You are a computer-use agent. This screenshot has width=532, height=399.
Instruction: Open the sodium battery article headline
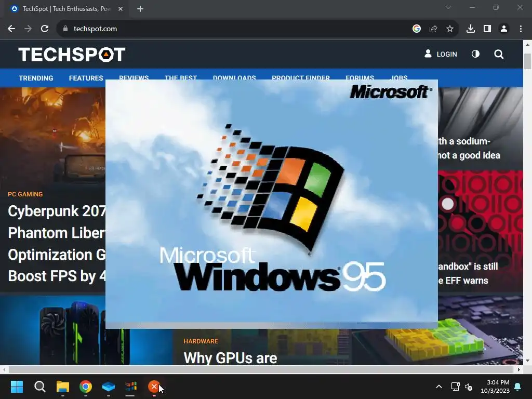(x=469, y=148)
